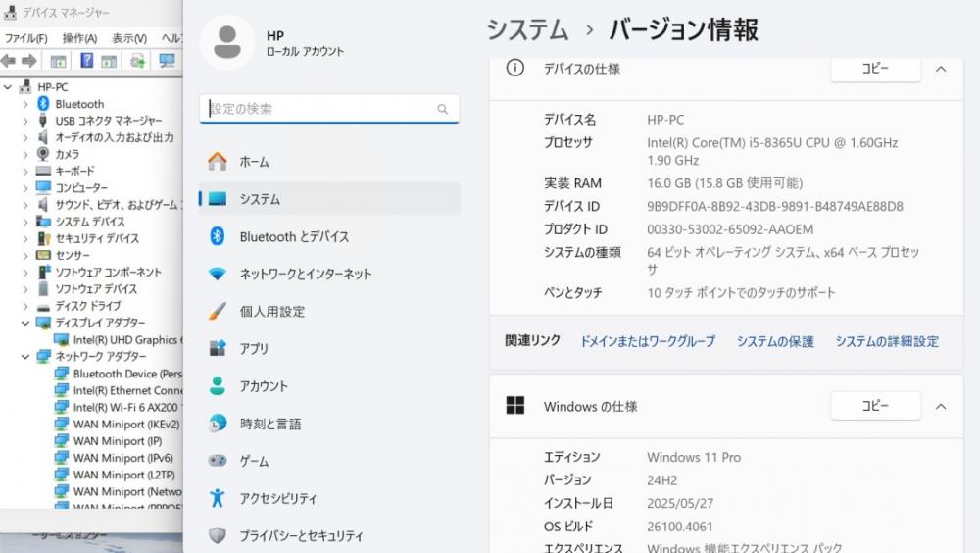The height and width of the screenshot is (553, 980).
Task: Click the scan for hardware changes monitor icon
Action: tap(167, 61)
